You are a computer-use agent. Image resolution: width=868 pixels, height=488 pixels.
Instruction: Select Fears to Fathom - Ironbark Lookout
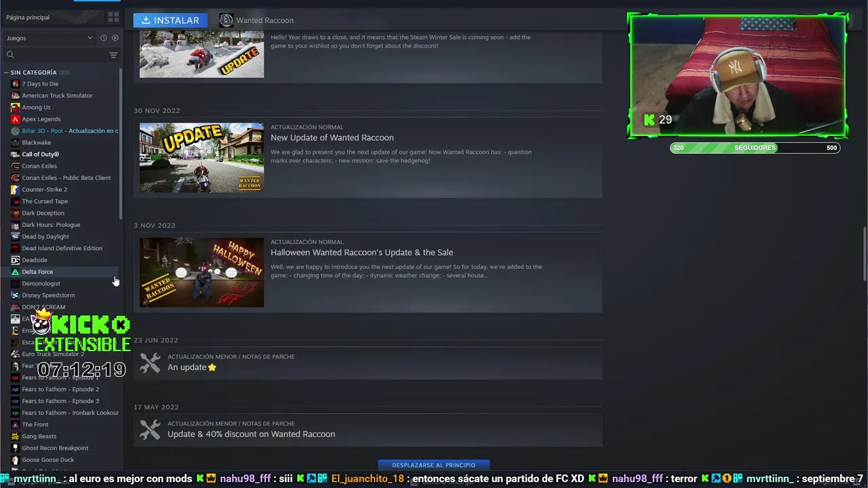(70, 413)
